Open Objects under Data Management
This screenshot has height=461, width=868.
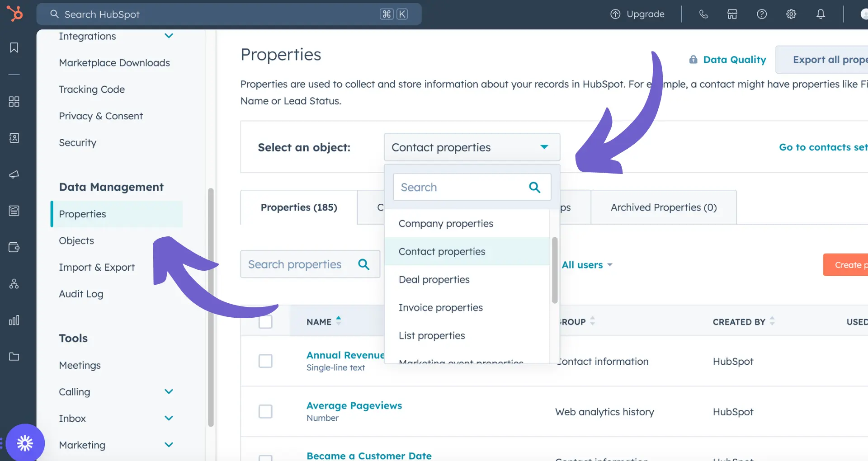point(76,241)
